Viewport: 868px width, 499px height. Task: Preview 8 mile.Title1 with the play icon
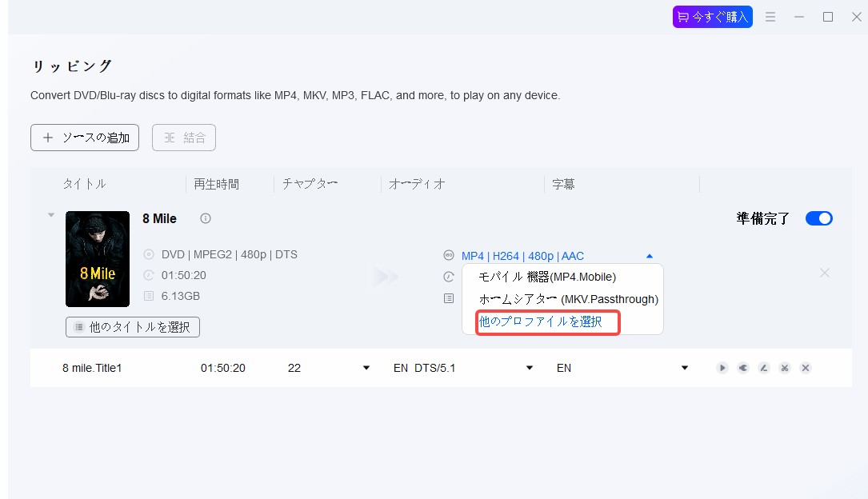tap(722, 368)
